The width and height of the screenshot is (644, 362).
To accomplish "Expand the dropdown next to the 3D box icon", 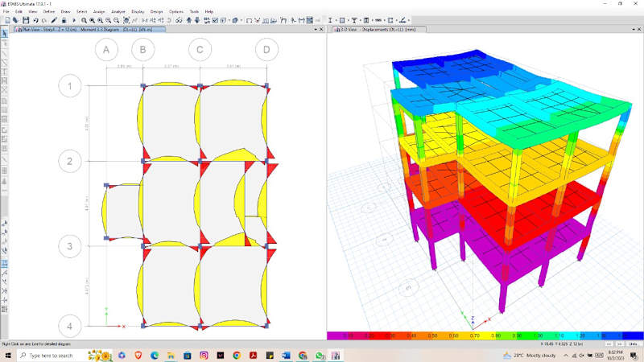I will click(x=242, y=20).
